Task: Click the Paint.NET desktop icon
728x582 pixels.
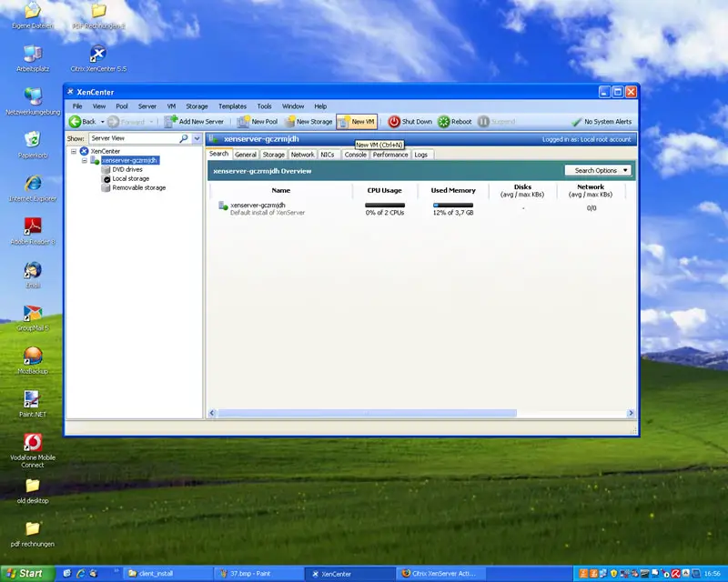Action: point(33,405)
